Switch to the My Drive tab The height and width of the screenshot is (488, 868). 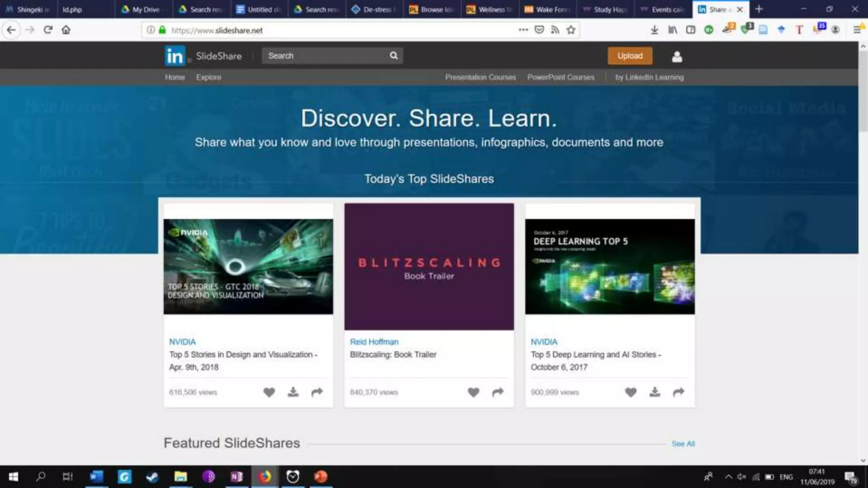pos(142,9)
